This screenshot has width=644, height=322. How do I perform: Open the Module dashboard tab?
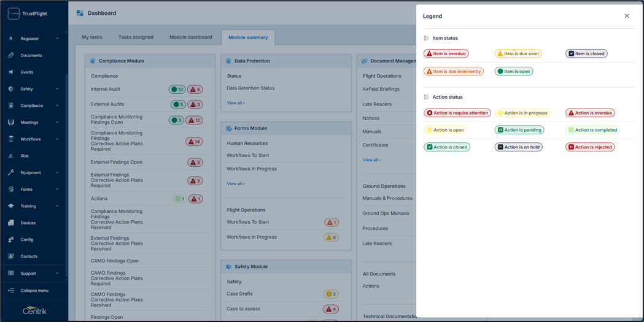(190, 37)
